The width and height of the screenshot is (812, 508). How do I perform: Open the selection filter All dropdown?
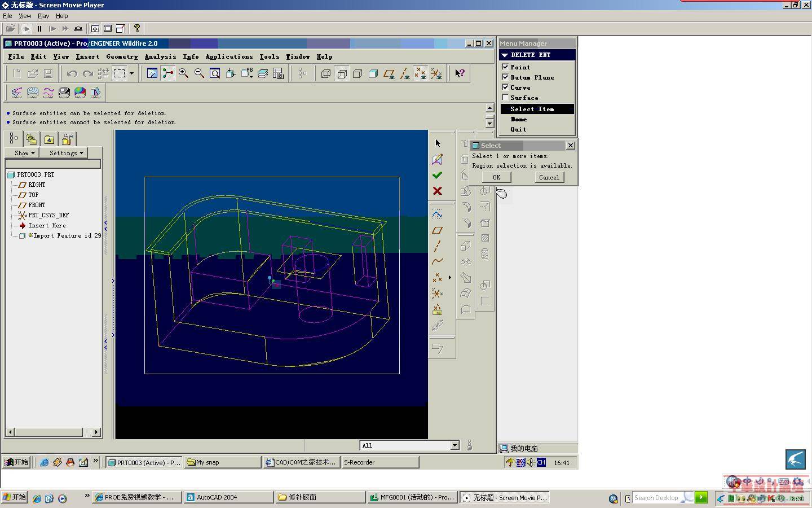454,445
